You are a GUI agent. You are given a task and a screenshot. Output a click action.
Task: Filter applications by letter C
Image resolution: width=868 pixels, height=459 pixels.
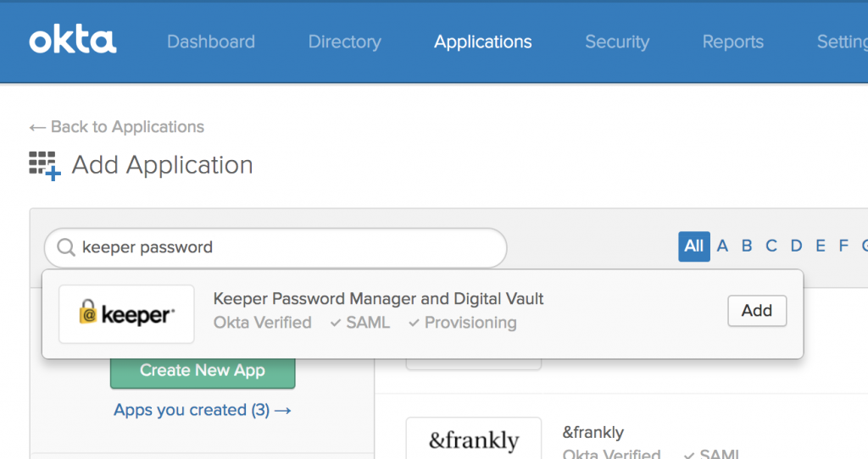click(771, 246)
